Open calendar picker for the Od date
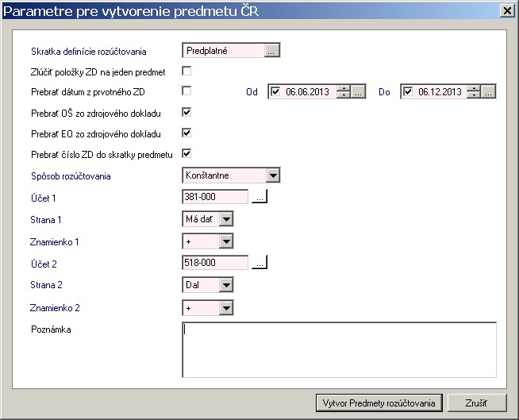Image resolution: width=519 pixels, height=420 pixels. 359,92
